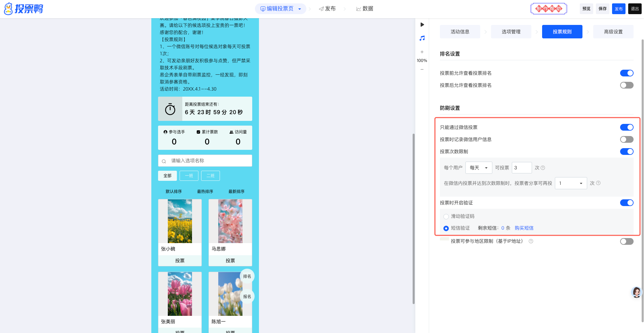Viewport: 644px width, 333px height.
Task: Select 滑动验证码 radio button
Action: (446, 217)
